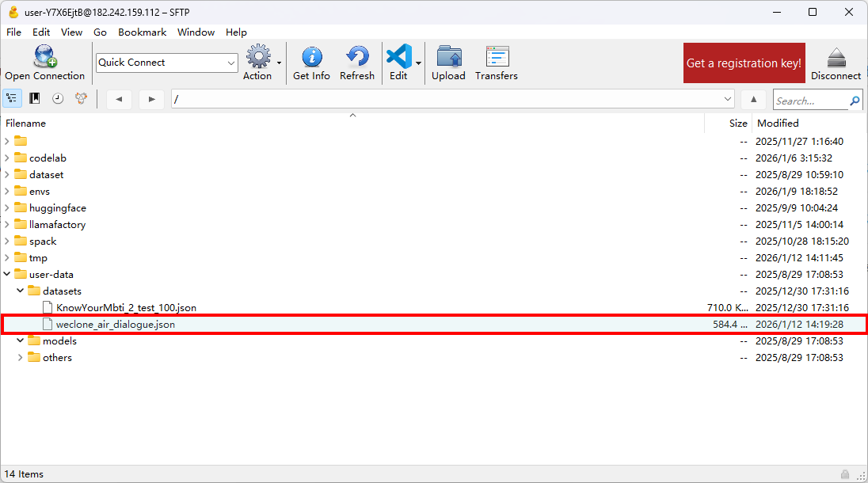The height and width of the screenshot is (483, 868).
Task: Click the Upload toolbar icon
Action: click(x=448, y=63)
